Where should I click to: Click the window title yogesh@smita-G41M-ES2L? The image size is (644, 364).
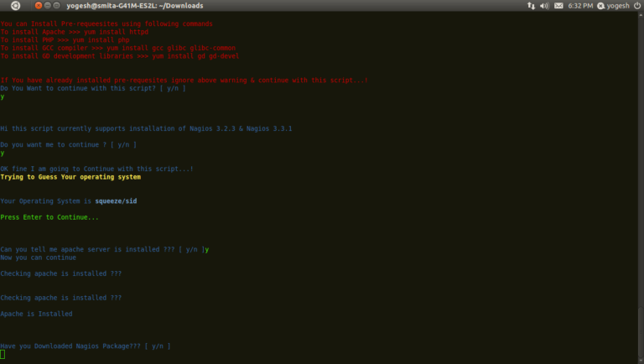tap(135, 6)
